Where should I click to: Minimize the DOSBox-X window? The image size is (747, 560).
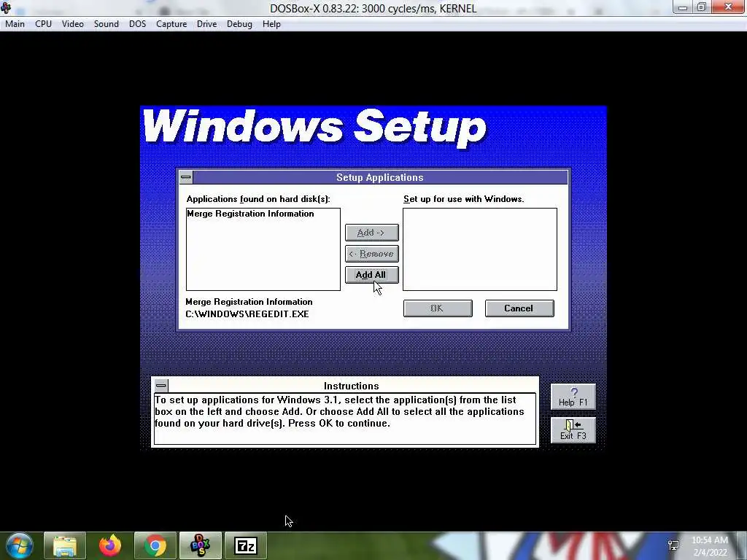click(x=683, y=7)
